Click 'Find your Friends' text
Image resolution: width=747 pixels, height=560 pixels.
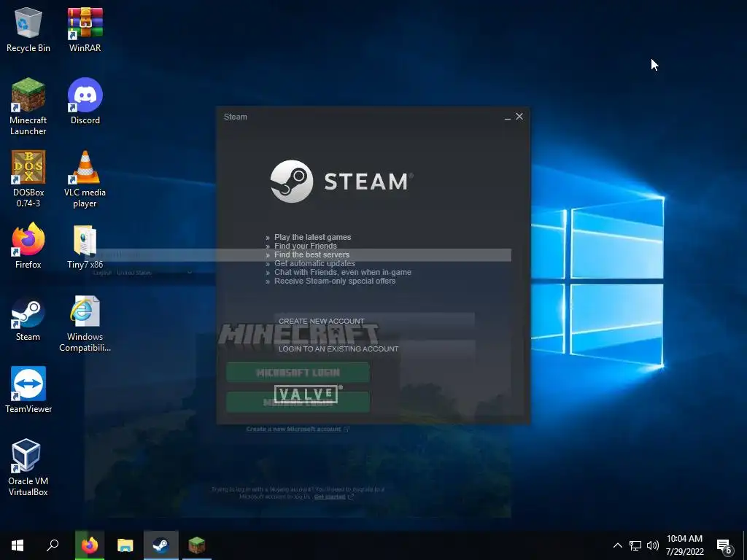click(x=306, y=246)
